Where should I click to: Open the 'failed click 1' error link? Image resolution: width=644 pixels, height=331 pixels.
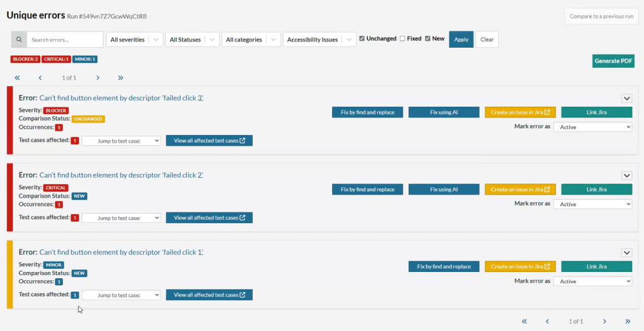(x=121, y=252)
